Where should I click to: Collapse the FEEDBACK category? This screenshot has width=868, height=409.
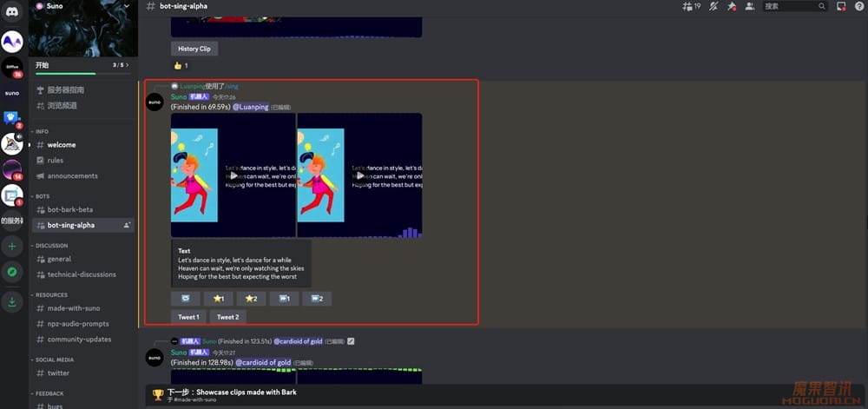coord(49,393)
